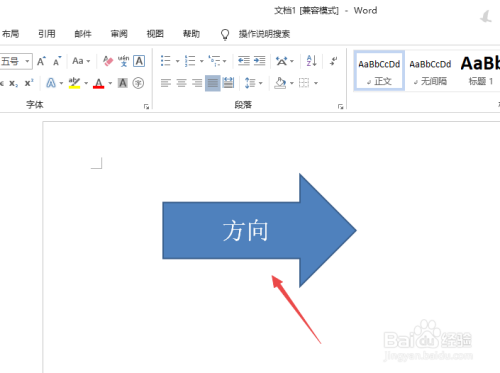Increase paragraph indent

(259, 61)
